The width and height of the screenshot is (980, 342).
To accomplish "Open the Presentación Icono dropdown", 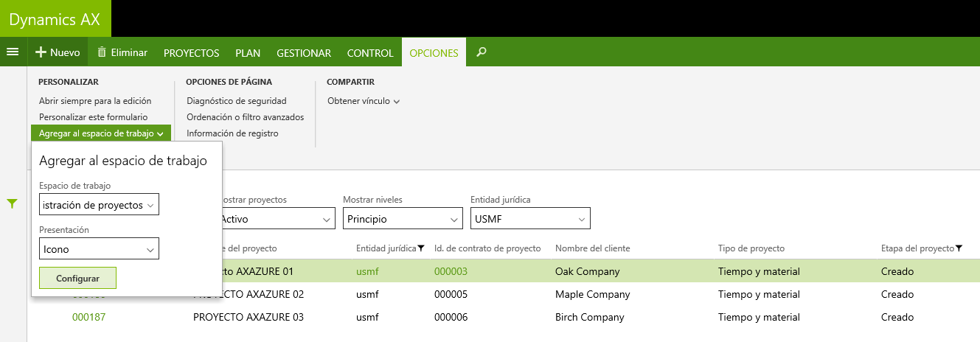I will click(x=100, y=249).
